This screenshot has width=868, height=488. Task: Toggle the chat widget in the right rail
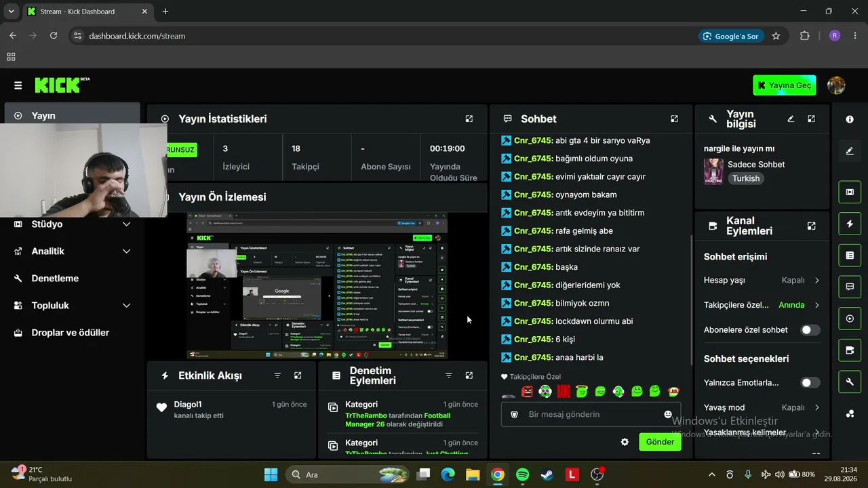tap(850, 287)
